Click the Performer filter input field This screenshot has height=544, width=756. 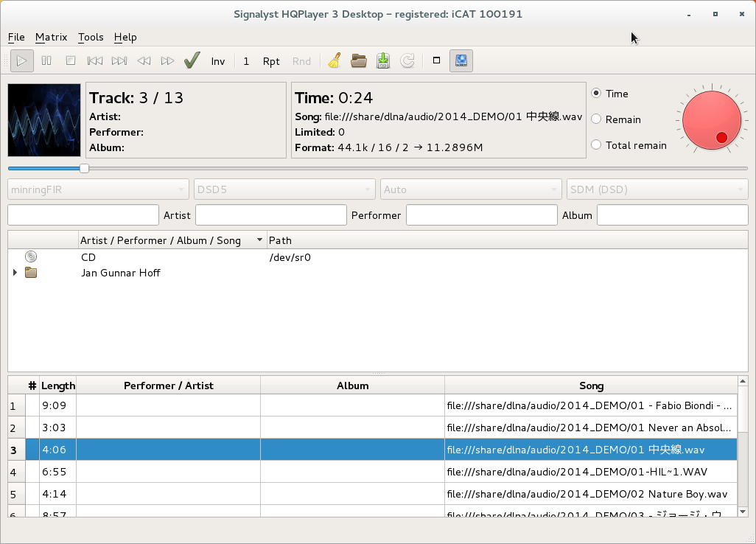point(482,215)
